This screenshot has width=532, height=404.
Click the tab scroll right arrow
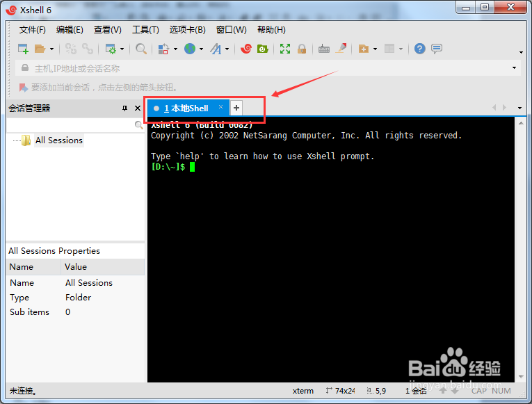pyautogui.click(x=504, y=108)
